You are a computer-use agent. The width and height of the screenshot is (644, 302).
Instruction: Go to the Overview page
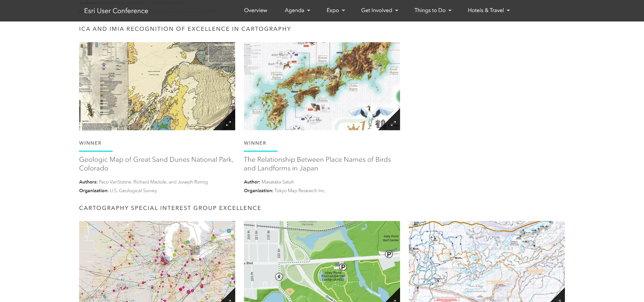[255, 10]
